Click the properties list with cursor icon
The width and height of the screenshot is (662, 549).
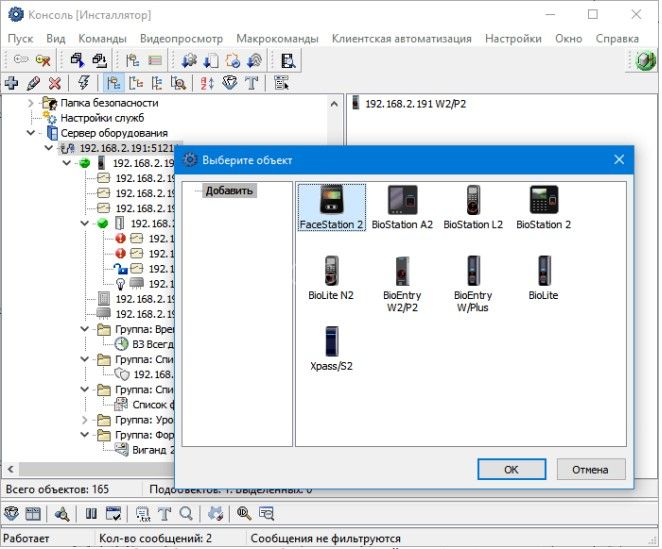click(x=281, y=83)
